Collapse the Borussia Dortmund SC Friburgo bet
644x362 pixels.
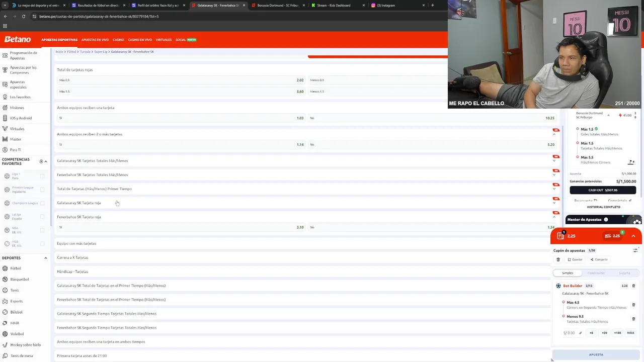coord(608,115)
